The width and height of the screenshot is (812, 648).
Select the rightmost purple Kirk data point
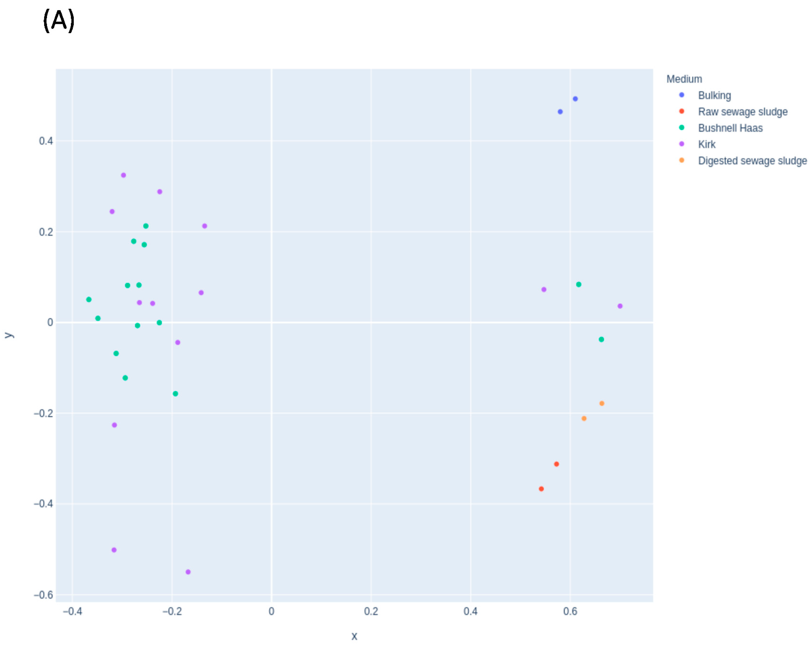[x=620, y=306]
